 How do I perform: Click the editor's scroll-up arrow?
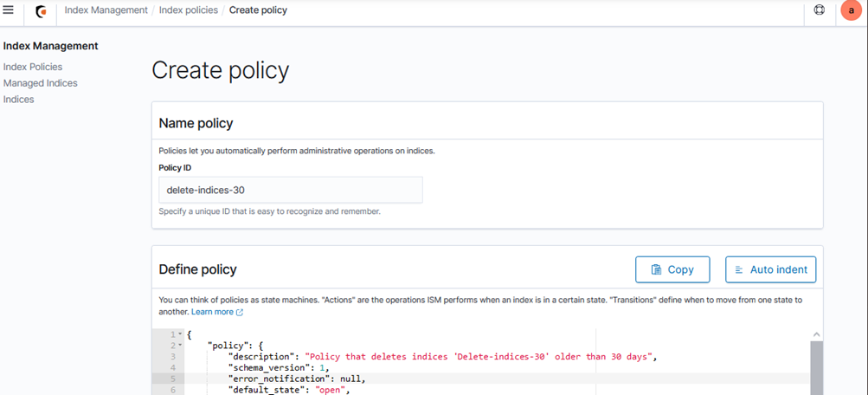pos(816,334)
